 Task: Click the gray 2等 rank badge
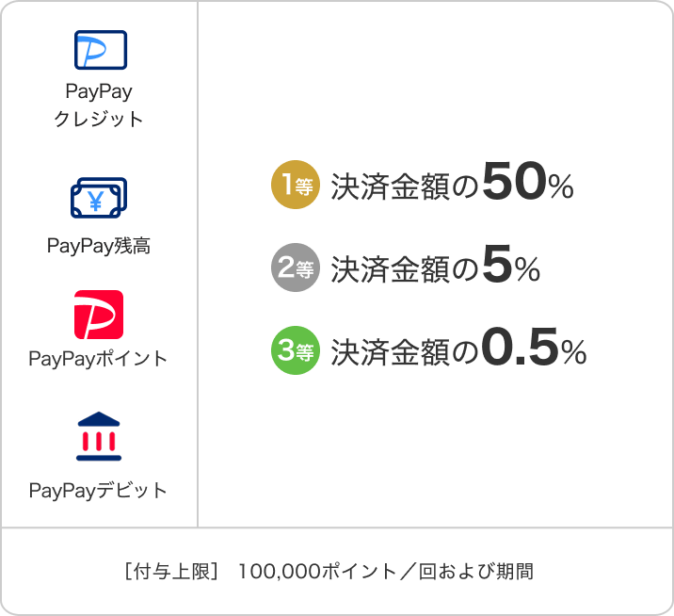click(296, 269)
